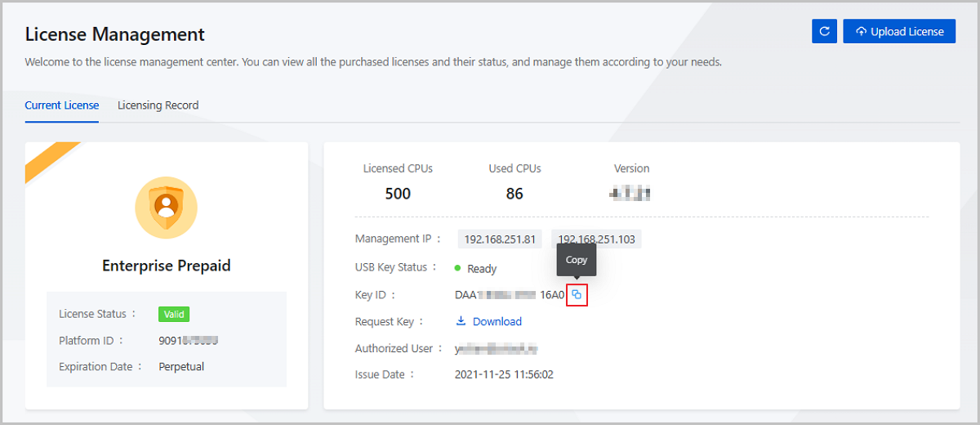The image size is (980, 425).
Task: Click the Perpetual expiration date value
Action: tap(181, 366)
